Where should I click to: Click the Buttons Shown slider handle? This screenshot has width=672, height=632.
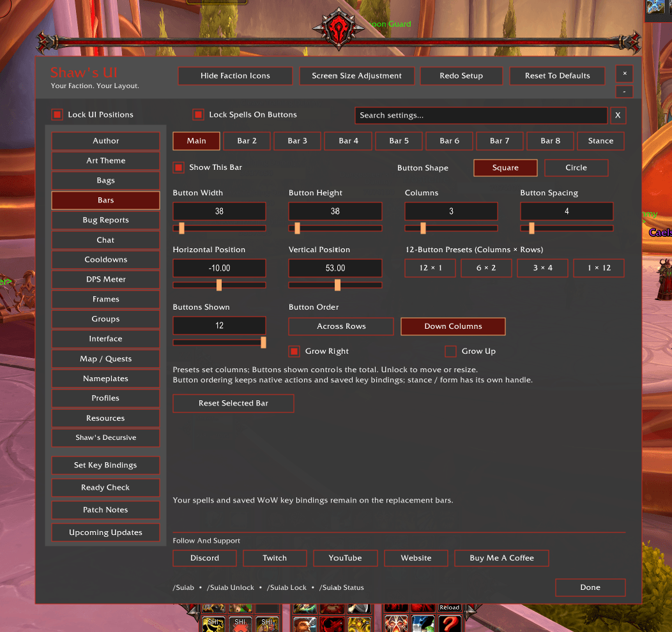click(263, 343)
